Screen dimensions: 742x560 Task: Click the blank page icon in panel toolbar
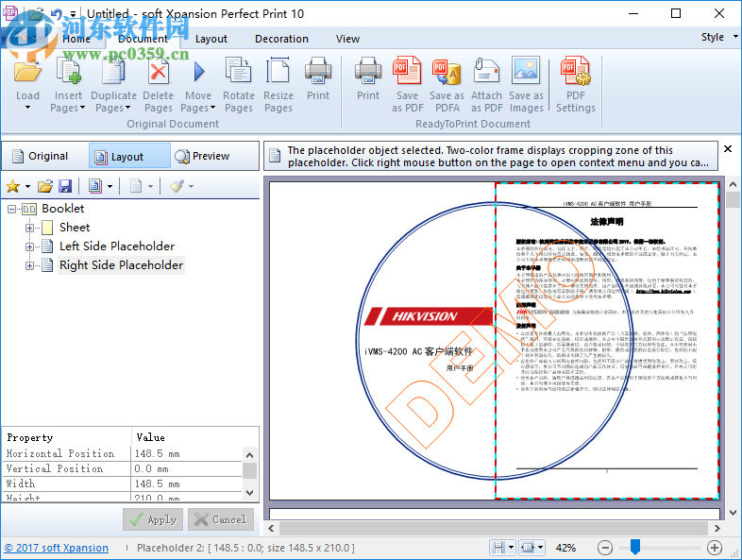click(136, 186)
